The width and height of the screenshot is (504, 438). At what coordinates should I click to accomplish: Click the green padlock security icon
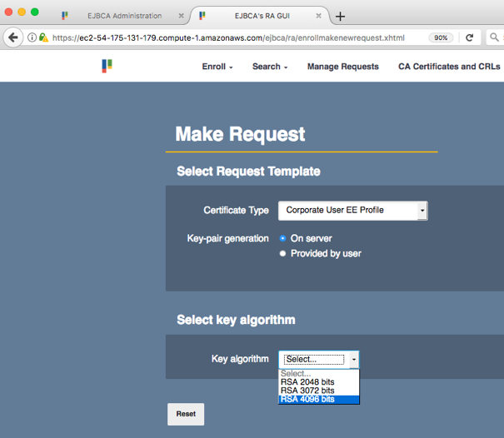(42, 37)
